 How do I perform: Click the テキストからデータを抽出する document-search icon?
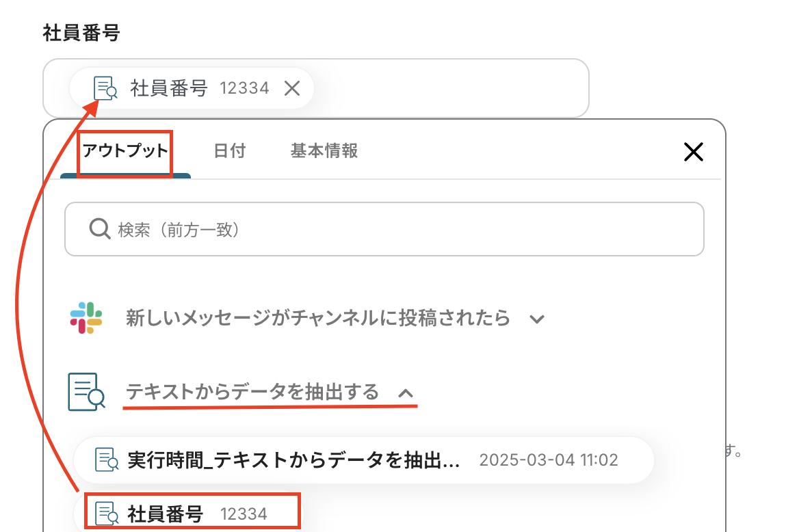coord(86,392)
